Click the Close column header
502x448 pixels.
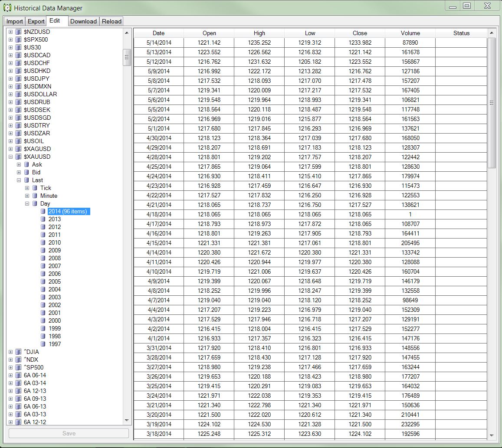click(x=360, y=33)
